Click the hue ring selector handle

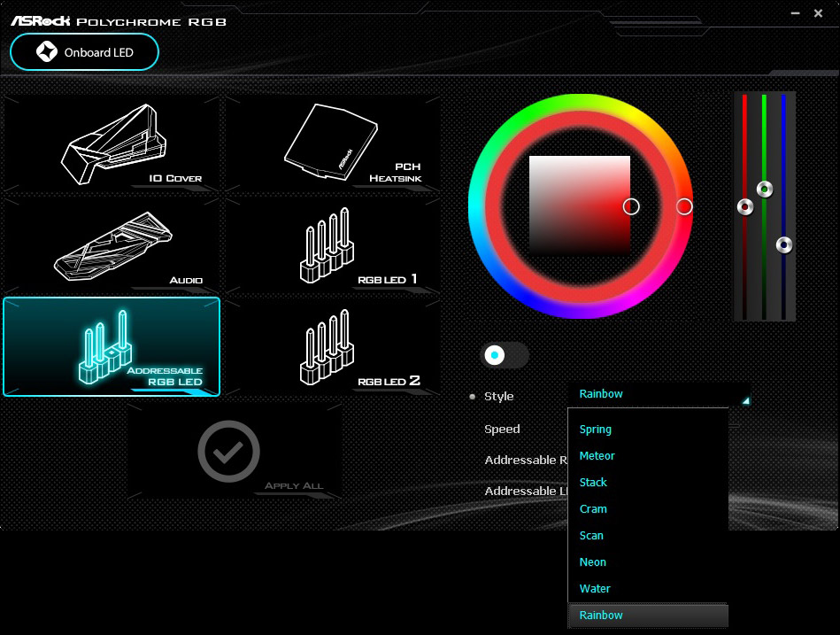tap(684, 206)
